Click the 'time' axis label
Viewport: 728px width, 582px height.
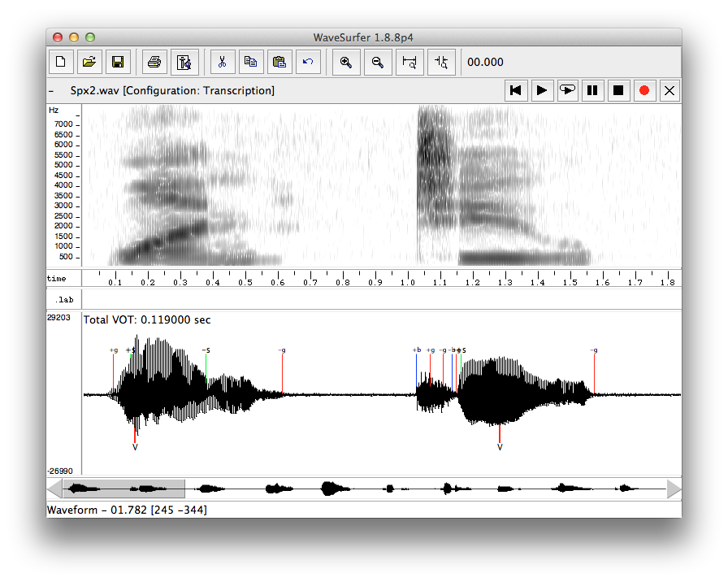pyautogui.click(x=57, y=279)
